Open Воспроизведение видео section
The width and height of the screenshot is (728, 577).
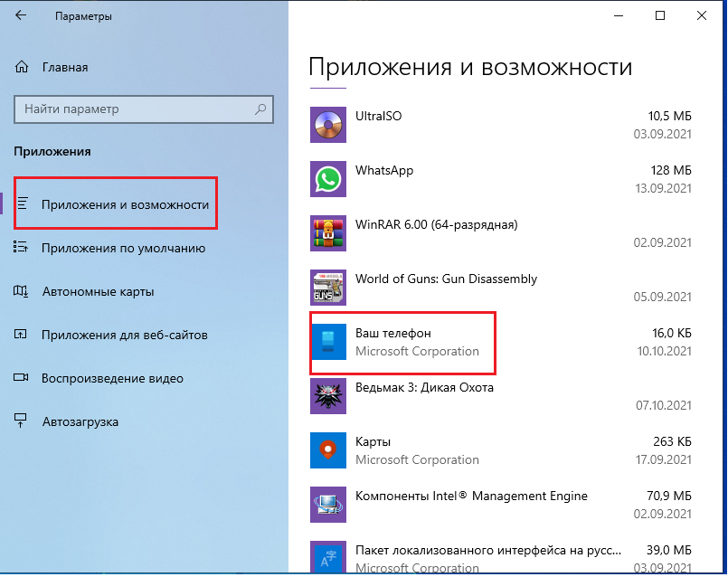112,378
